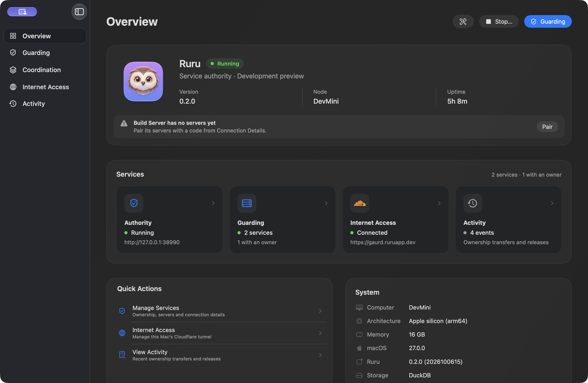Click the 5h 8m uptime value

click(x=457, y=101)
